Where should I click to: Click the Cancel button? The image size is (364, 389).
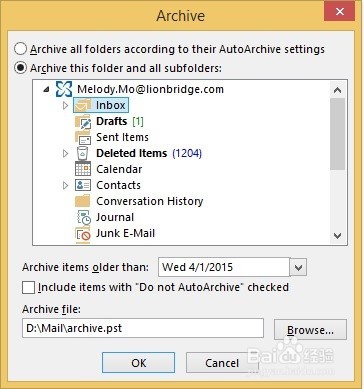[x=222, y=363]
